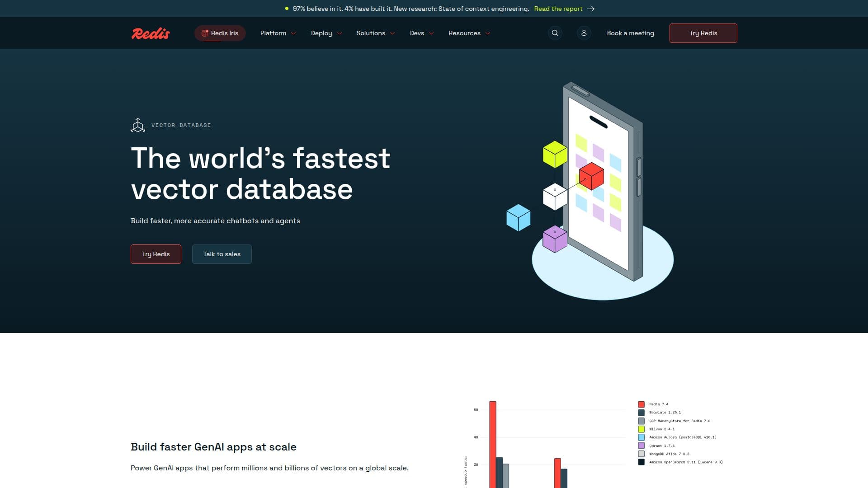Click MongoDB Atlas 7.0.8 legend text
The image size is (868, 488).
pos(669,454)
